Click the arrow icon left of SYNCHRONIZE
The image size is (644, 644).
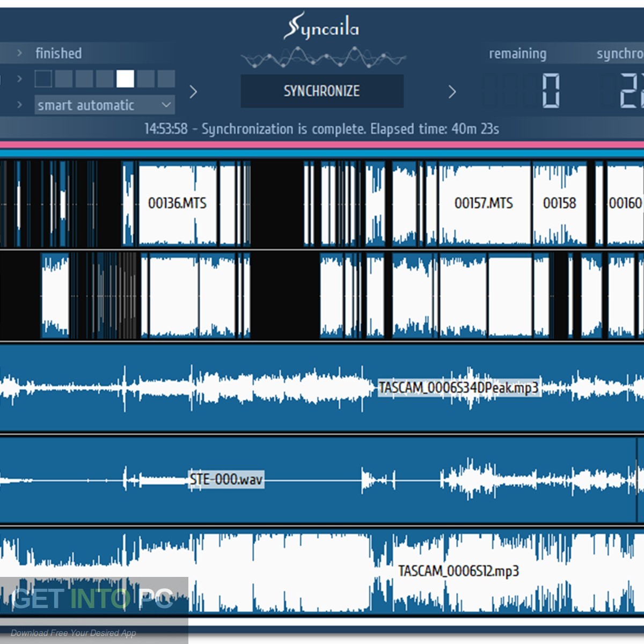click(x=194, y=92)
